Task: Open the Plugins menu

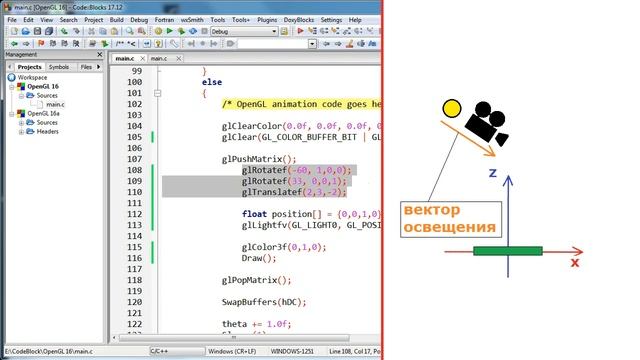Action: pos(267,20)
